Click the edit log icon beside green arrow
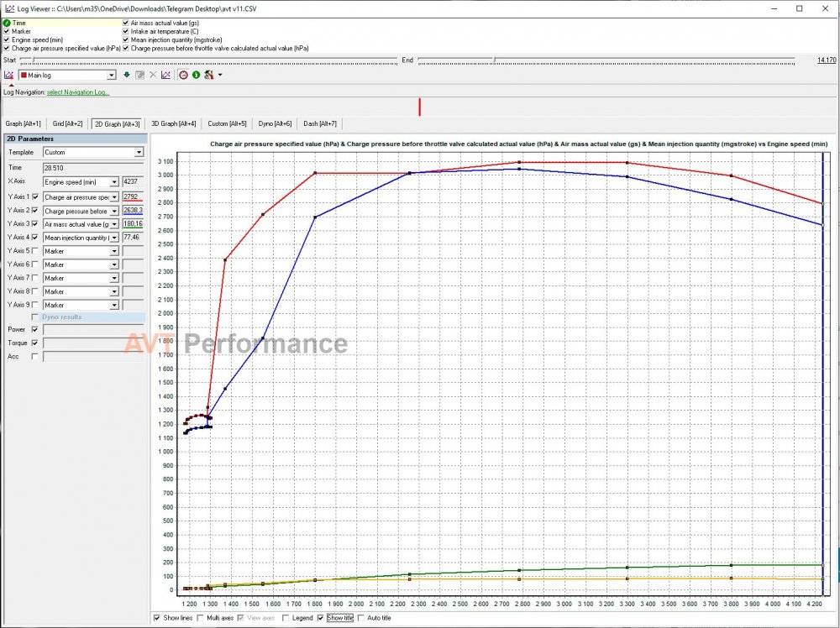 pyautogui.click(x=139, y=76)
